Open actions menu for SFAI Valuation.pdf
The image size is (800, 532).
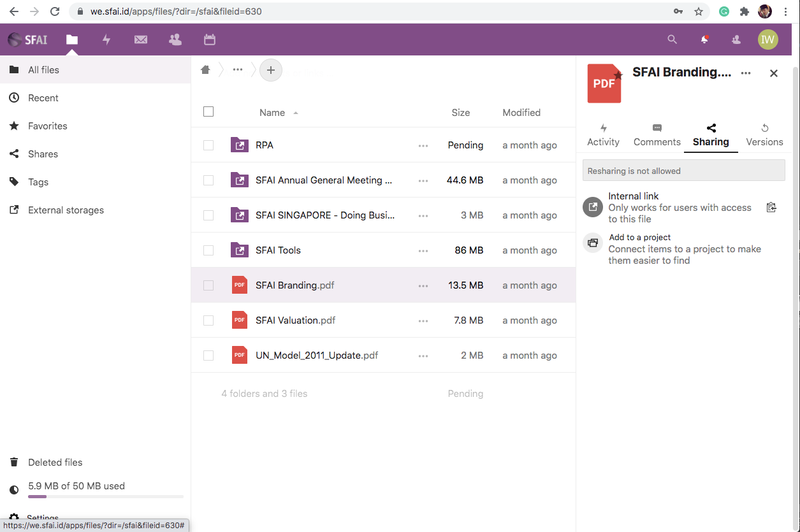(x=423, y=321)
